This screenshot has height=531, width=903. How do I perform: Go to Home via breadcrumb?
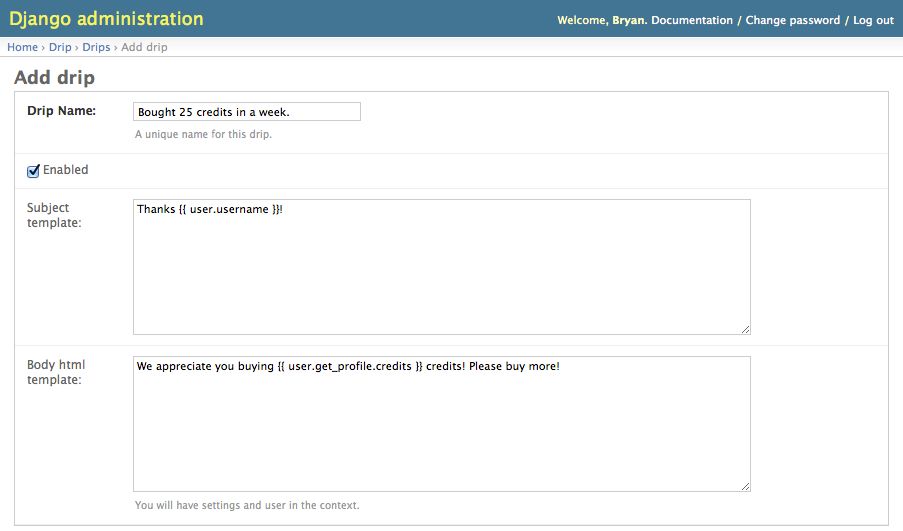click(x=22, y=47)
